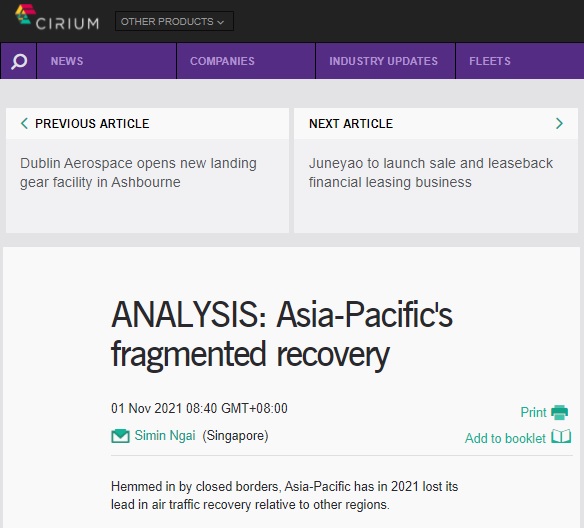The image size is (584, 528).
Task: Click the Print link
Action: (533, 412)
